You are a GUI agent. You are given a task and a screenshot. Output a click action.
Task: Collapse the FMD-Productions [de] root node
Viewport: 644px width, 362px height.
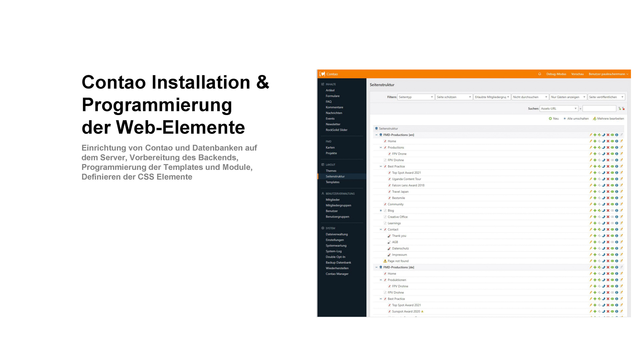(376, 267)
